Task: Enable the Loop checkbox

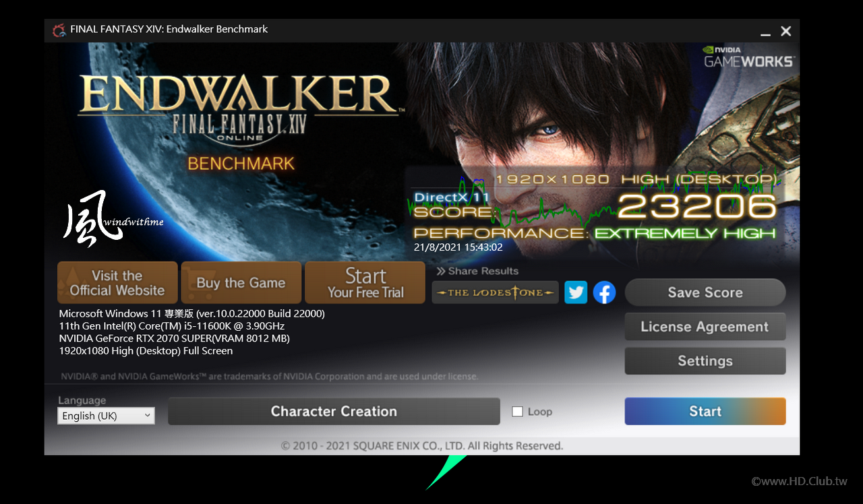Action: [518, 412]
